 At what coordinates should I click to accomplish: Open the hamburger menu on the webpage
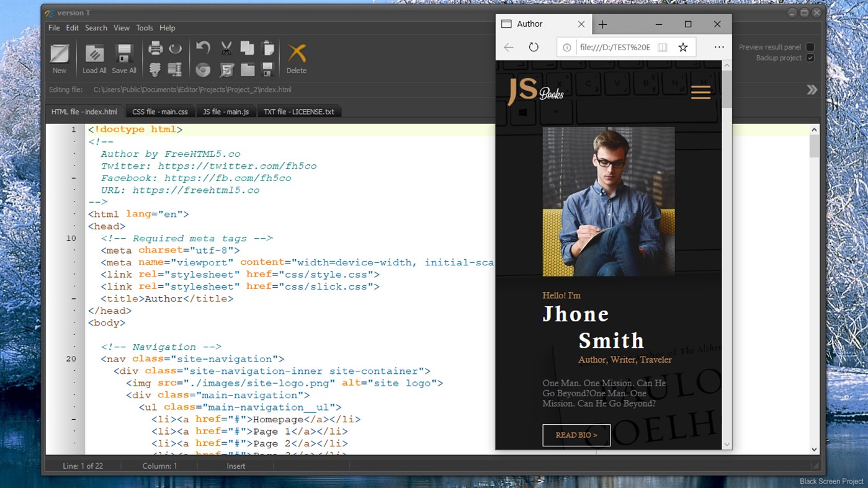pos(700,92)
